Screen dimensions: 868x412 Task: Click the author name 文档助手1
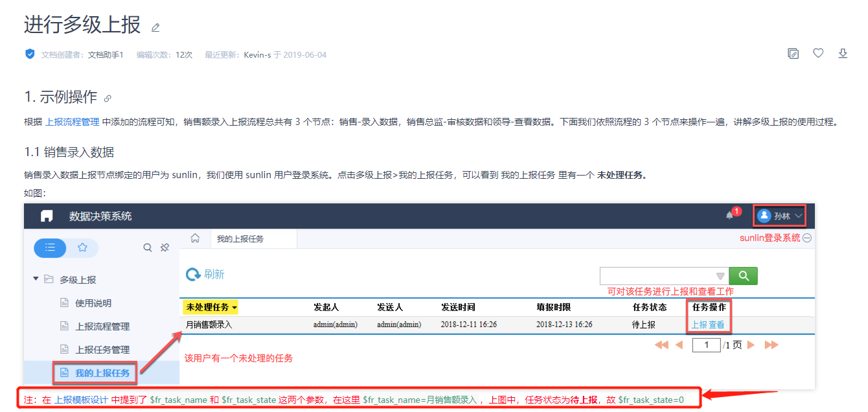pos(106,55)
